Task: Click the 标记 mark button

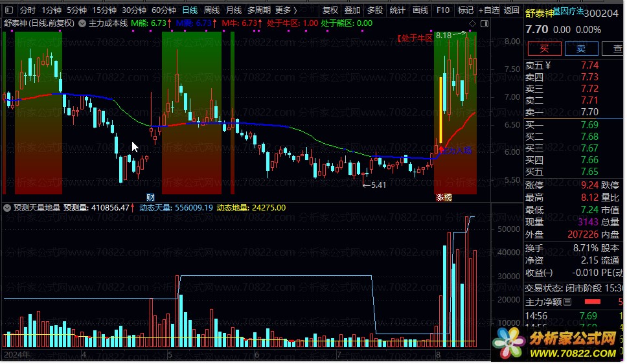Action: 465,10
